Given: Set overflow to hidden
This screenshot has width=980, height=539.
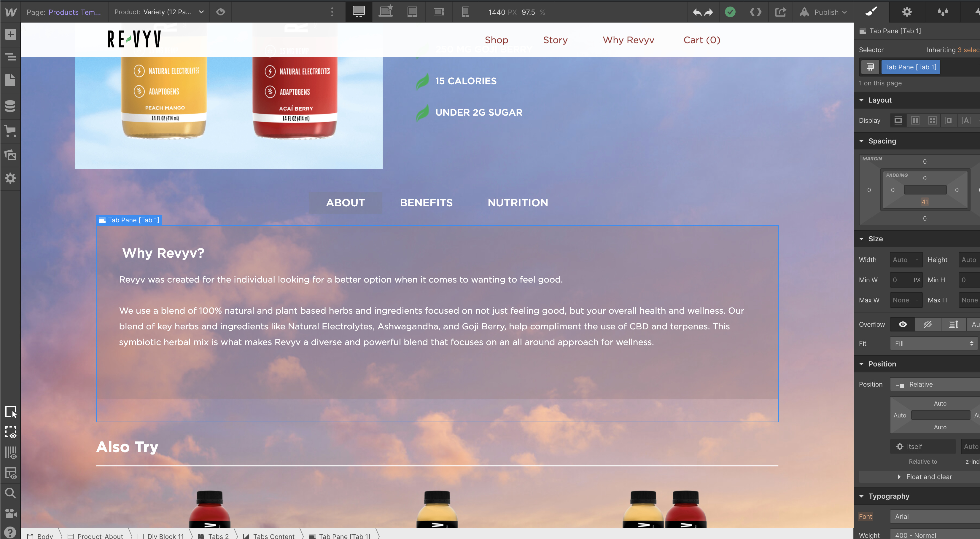Looking at the screenshot, I should point(927,324).
